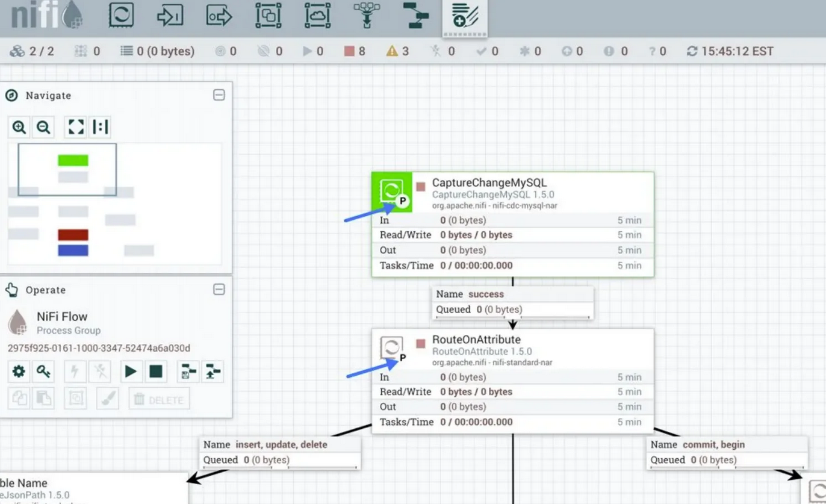Click the fit-to-screen icon in Navigate

[75, 127]
